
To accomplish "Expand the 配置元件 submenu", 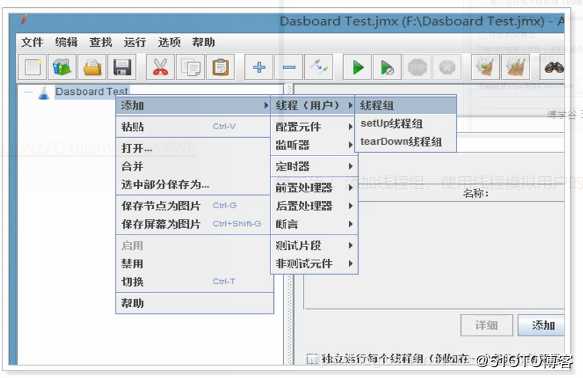I will pyautogui.click(x=314, y=127).
